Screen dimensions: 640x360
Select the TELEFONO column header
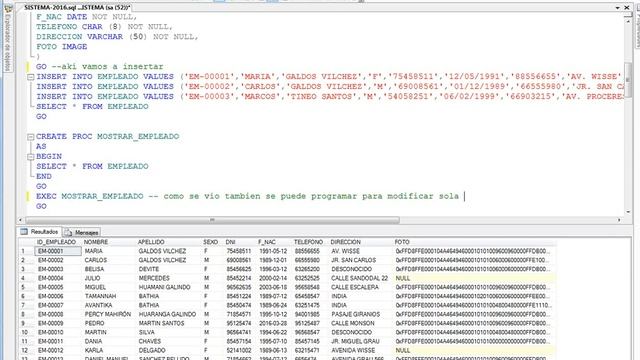[309, 242]
